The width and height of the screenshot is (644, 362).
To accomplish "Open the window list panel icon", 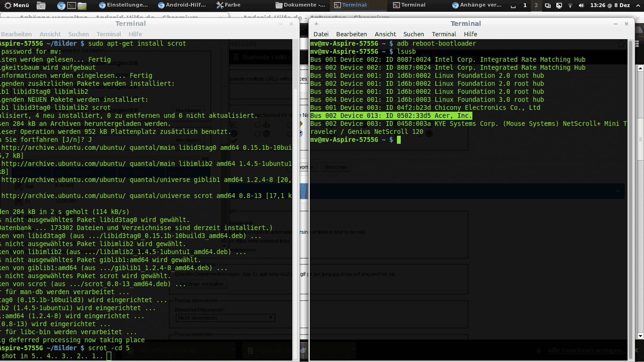I will tap(548, 6).
